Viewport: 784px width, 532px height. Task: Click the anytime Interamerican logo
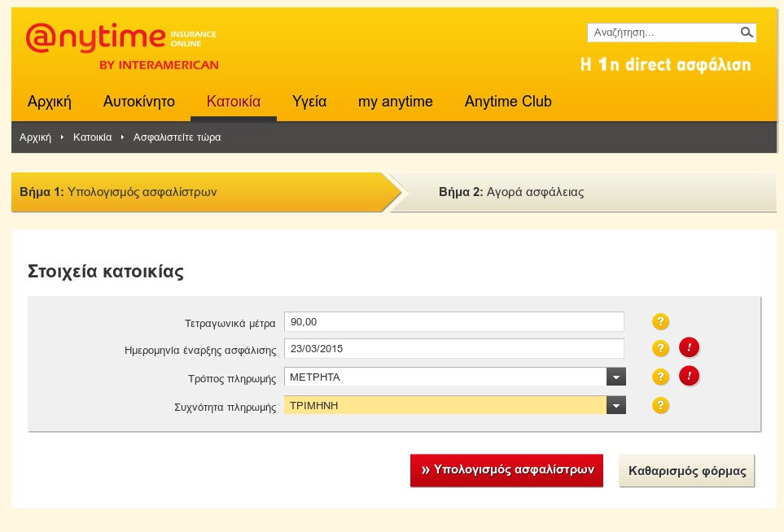click(x=122, y=46)
